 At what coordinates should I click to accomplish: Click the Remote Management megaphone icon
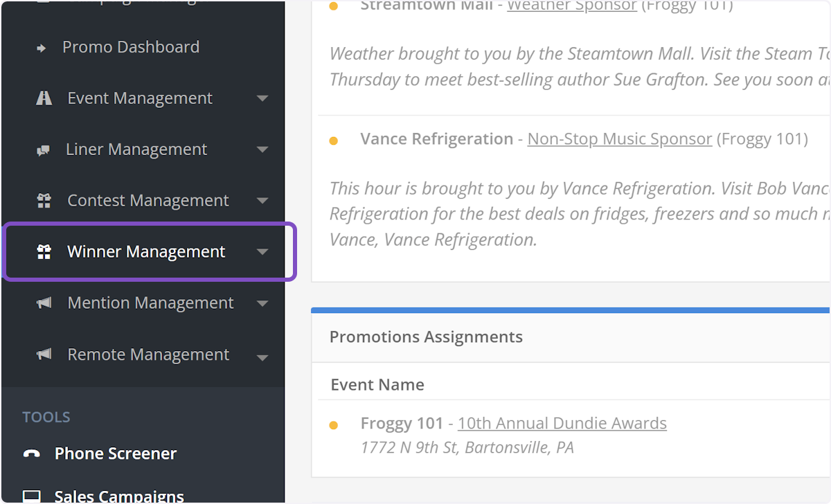pyautogui.click(x=44, y=354)
